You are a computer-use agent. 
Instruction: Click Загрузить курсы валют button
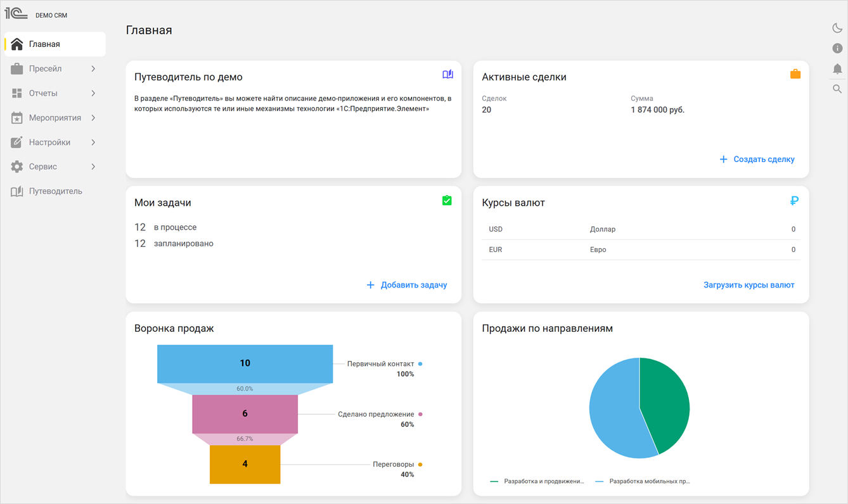coord(748,285)
